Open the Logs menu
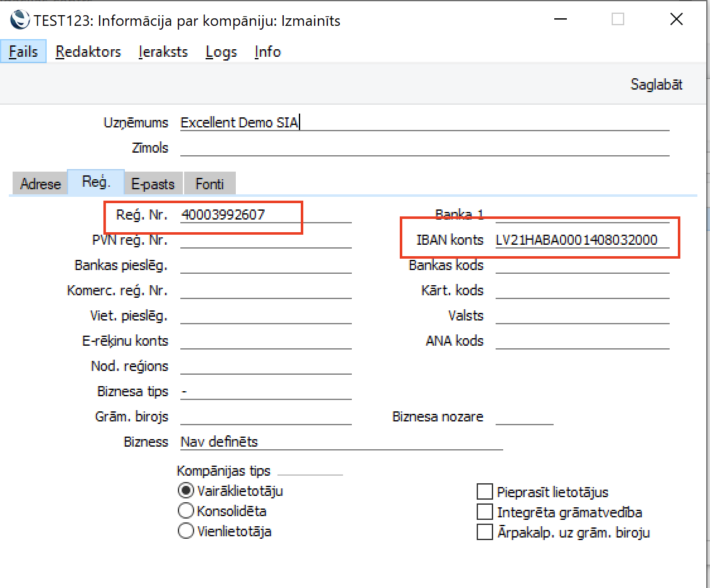This screenshot has width=710, height=588. pyautogui.click(x=221, y=52)
